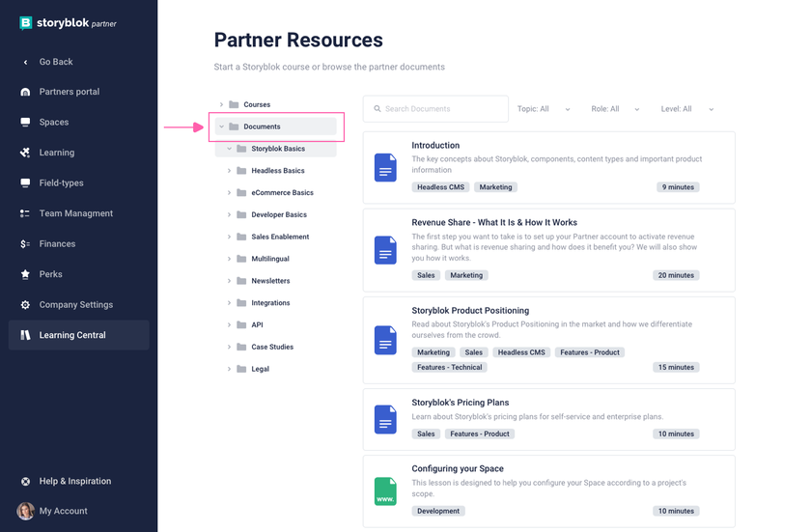Open Company Settings from the sidebar
Viewport: 811px width, 532px height.
click(x=78, y=304)
